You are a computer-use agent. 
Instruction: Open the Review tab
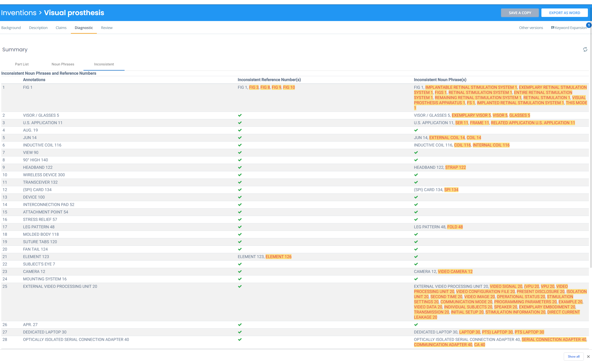click(107, 28)
